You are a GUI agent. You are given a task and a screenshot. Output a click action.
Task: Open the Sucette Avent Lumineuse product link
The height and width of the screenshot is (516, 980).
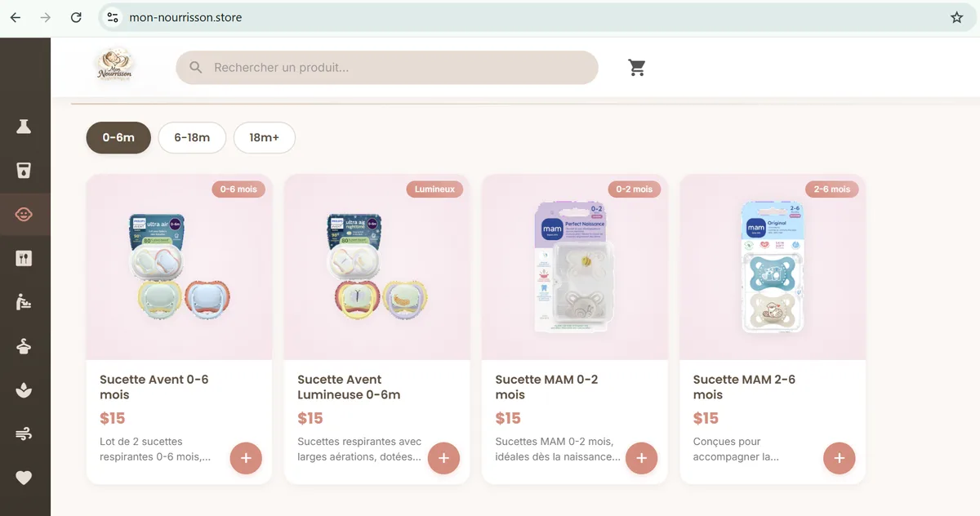[349, 386]
